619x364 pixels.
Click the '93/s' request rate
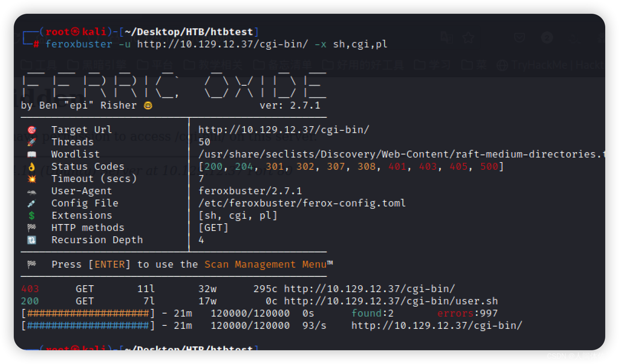pyautogui.click(x=314, y=326)
